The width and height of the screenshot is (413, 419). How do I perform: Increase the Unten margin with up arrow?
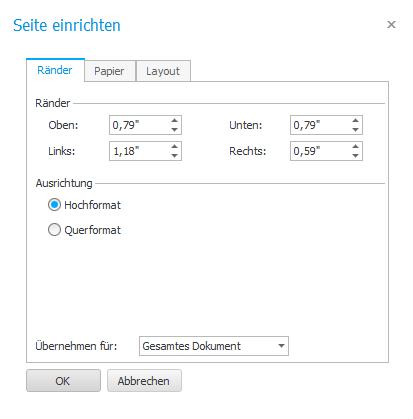click(x=355, y=121)
